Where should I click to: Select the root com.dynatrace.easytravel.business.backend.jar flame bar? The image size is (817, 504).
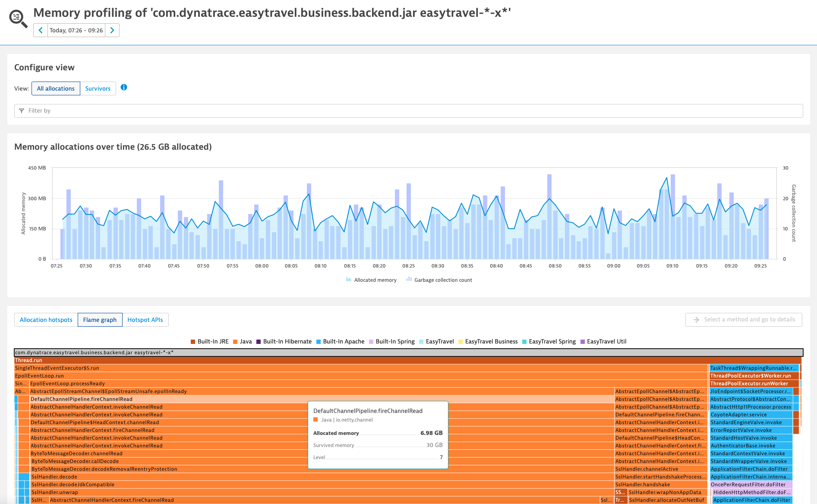point(408,353)
